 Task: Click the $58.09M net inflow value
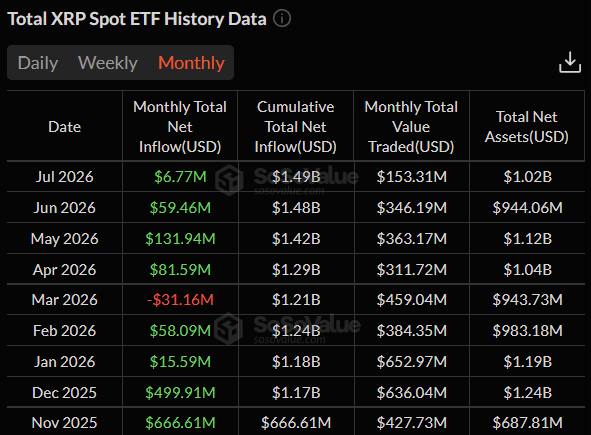[180, 331]
